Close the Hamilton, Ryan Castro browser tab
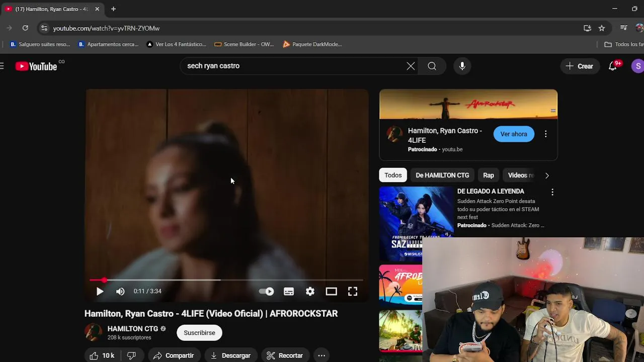The height and width of the screenshot is (362, 644). click(97, 9)
